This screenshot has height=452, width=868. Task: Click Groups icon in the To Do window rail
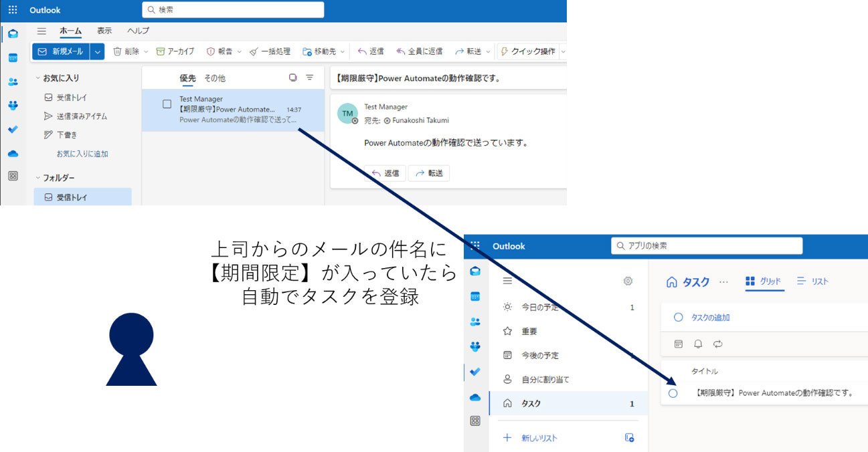[x=475, y=346]
